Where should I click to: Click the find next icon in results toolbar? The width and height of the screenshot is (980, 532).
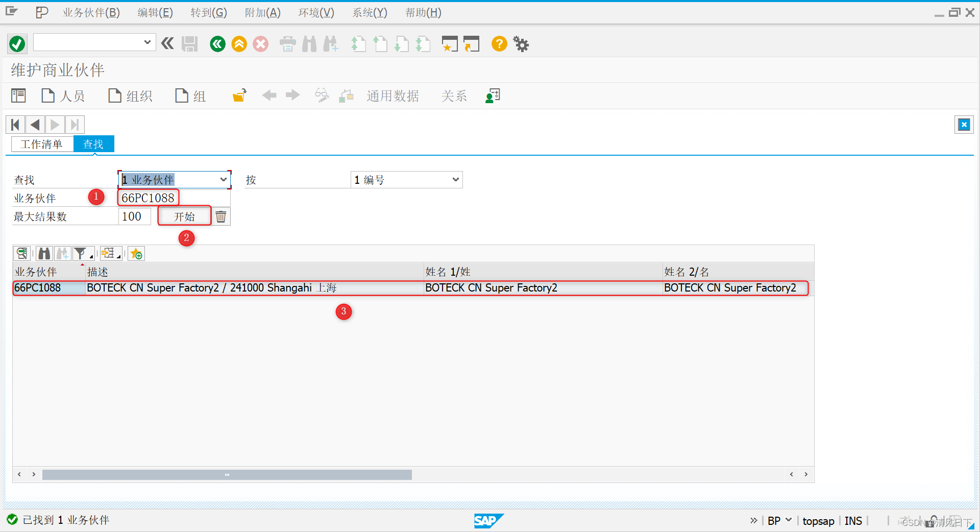click(62, 253)
